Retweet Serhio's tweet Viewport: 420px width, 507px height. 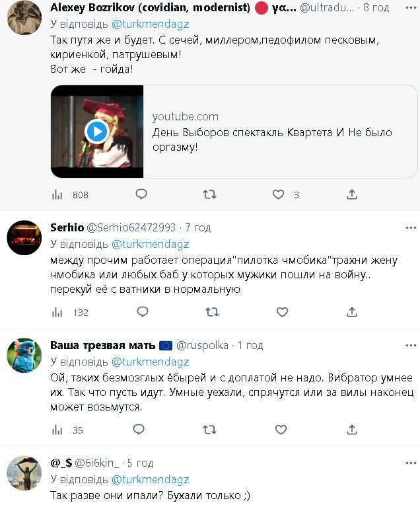pyautogui.click(x=210, y=312)
